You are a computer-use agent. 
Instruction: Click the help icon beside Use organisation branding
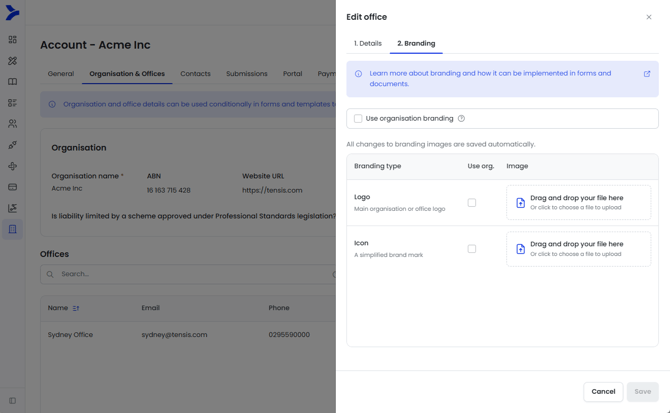[x=461, y=119]
